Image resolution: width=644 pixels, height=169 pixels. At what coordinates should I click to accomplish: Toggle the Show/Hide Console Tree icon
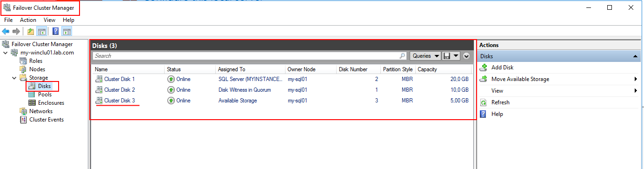tap(41, 31)
